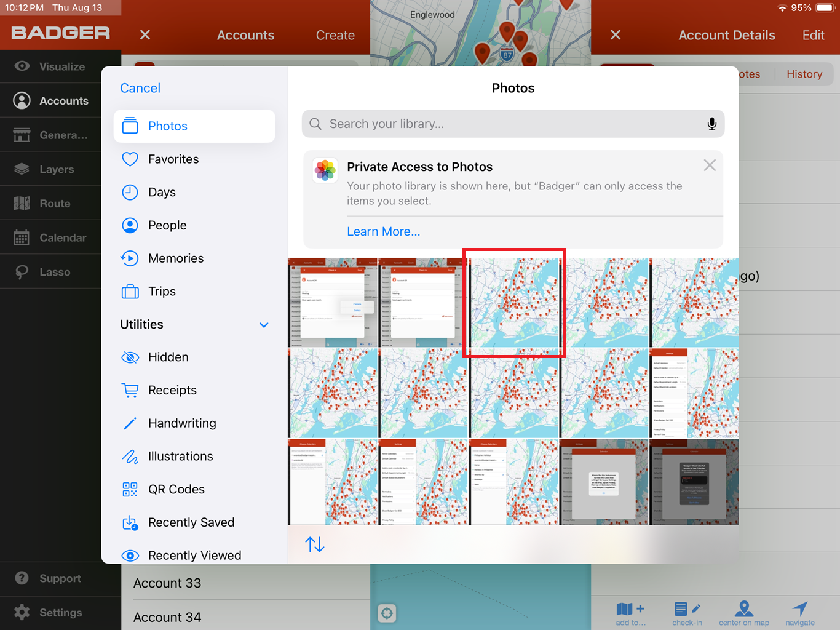The height and width of the screenshot is (630, 840).
Task: Follow the Learn More... link
Action: coord(384,231)
